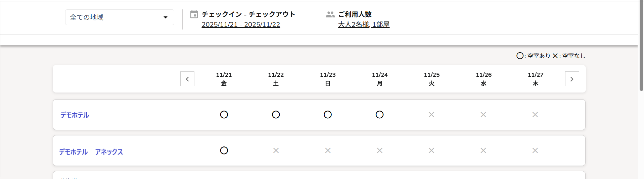Screen dimensions: 644x179
Task: Click the region dropdown arrow
Action: [166, 17]
